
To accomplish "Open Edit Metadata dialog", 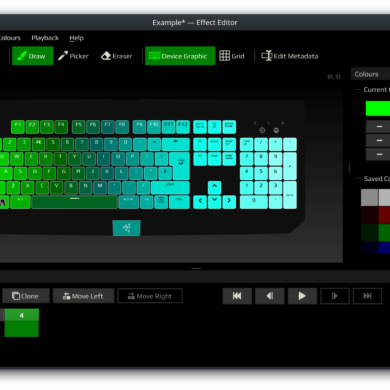I will (290, 56).
